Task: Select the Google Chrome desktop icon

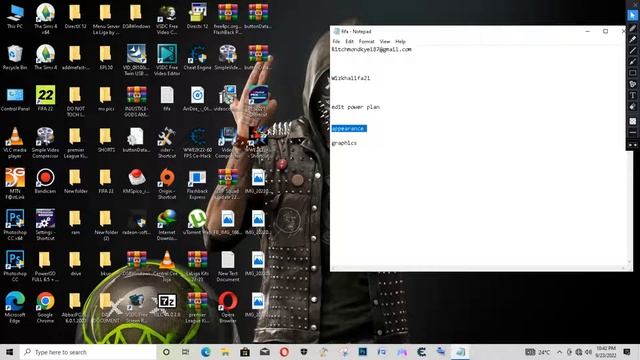Action: click(x=45, y=307)
